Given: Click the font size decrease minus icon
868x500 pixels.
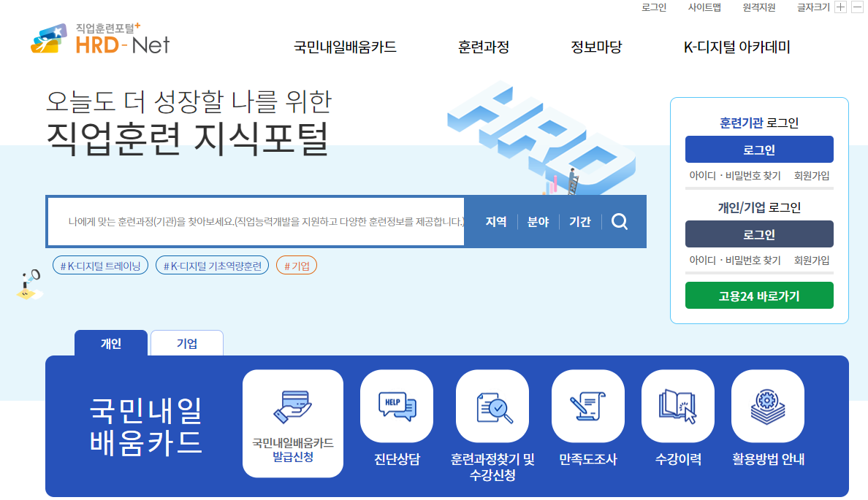Looking at the screenshot, I should 857,7.
